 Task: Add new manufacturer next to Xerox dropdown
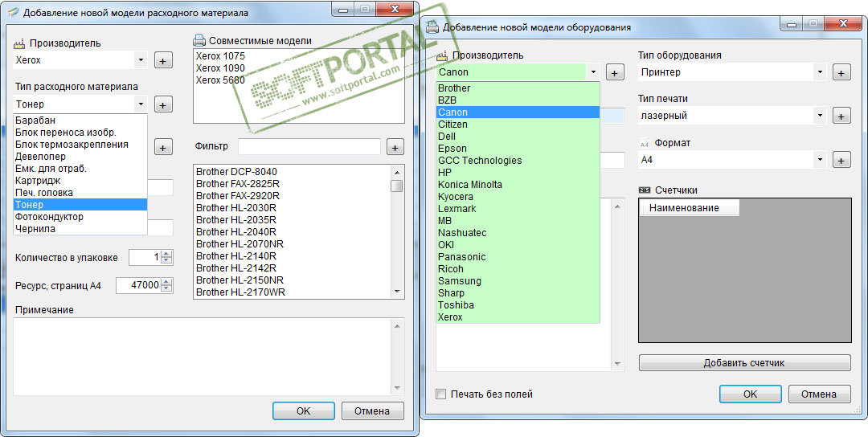pyautogui.click(x=162, y=60)
